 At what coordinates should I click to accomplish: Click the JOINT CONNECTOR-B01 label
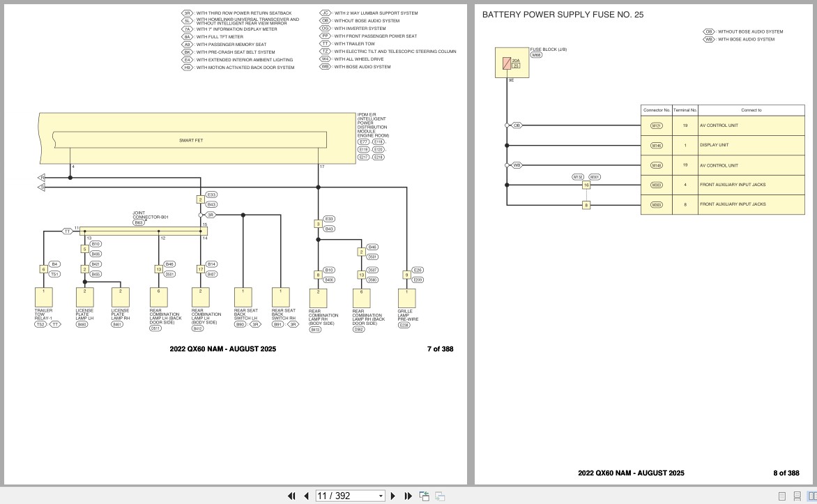pyautogui.click(x=150, y=215)
